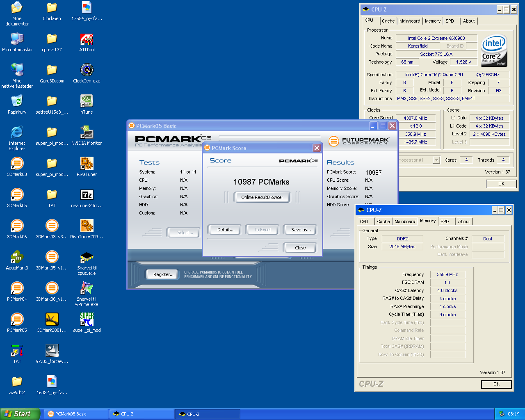Image resolution: width=525 pixels, height=420 pixels.
Task: Click OK in top CPU-Z window
Action: click(x=501, y=184)
